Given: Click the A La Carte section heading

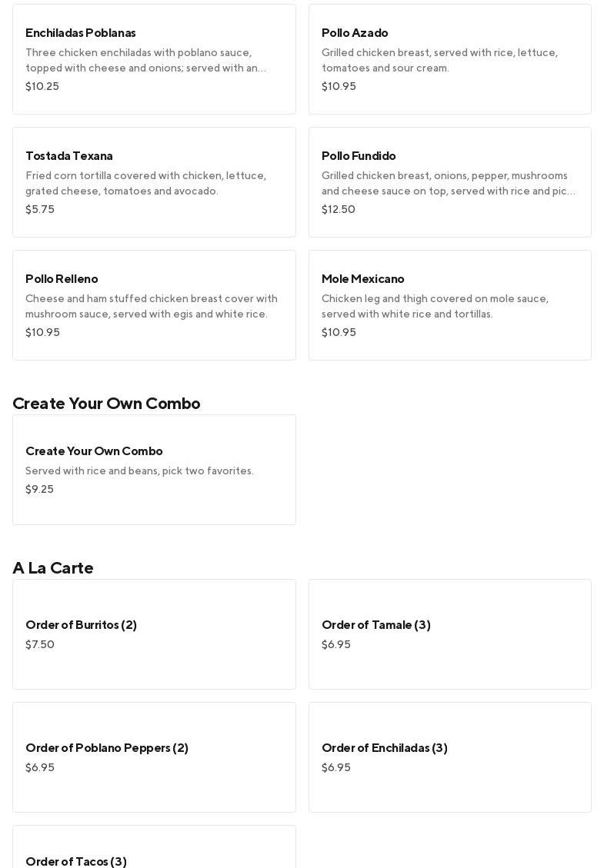Looking at the screenshot, I should (53, 567).
